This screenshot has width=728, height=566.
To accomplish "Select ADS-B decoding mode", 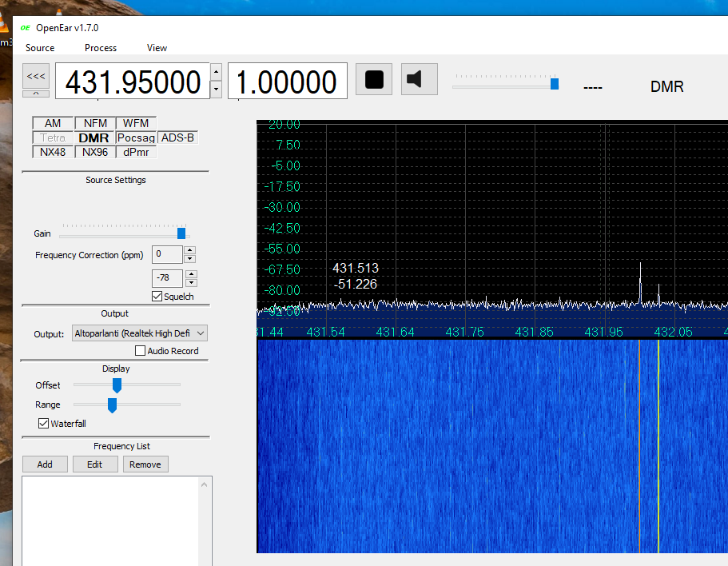I will point(178,138).
